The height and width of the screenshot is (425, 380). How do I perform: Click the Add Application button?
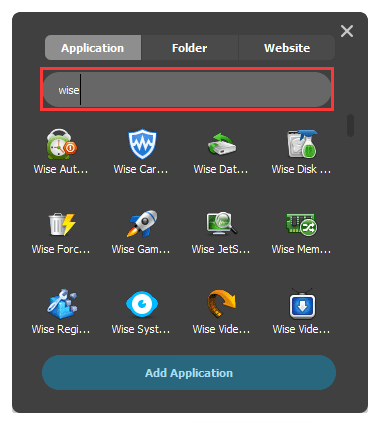pyautogui.click(x=189, y=373)
